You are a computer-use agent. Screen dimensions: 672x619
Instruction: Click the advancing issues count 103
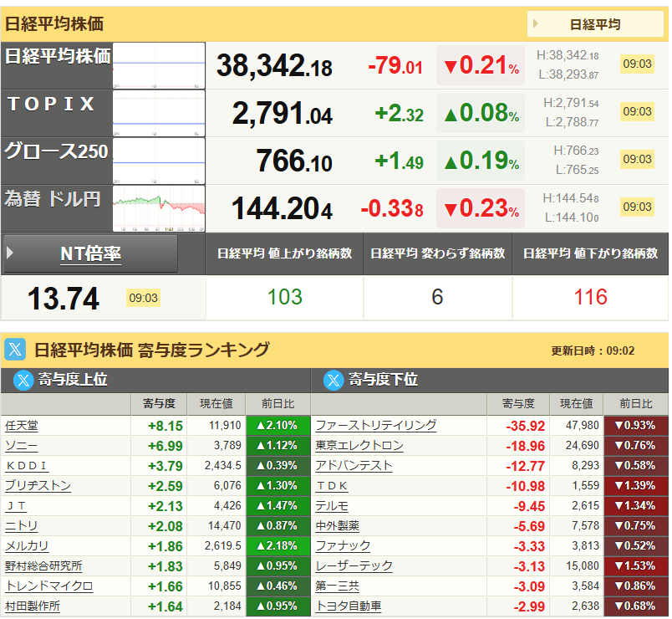tap(285, 297)
